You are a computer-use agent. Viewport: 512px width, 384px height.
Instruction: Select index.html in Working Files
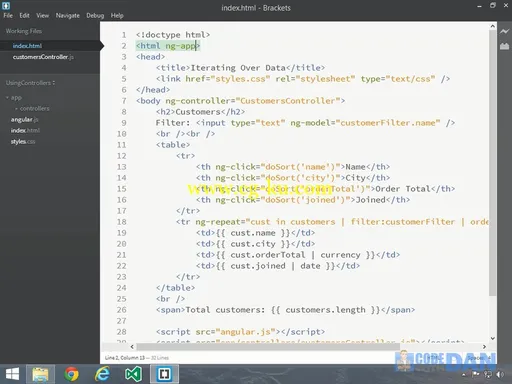(x=27, y=46)
